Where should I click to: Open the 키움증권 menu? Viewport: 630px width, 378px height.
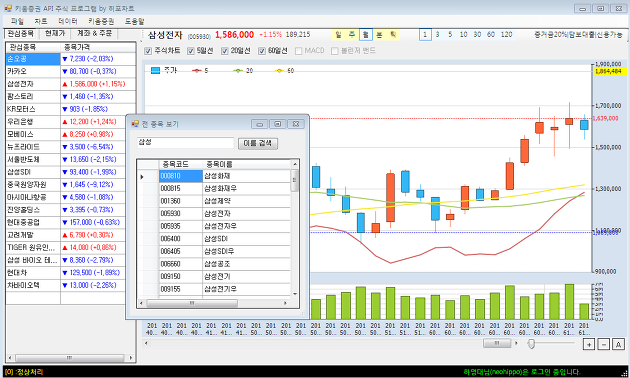[101, 21]
